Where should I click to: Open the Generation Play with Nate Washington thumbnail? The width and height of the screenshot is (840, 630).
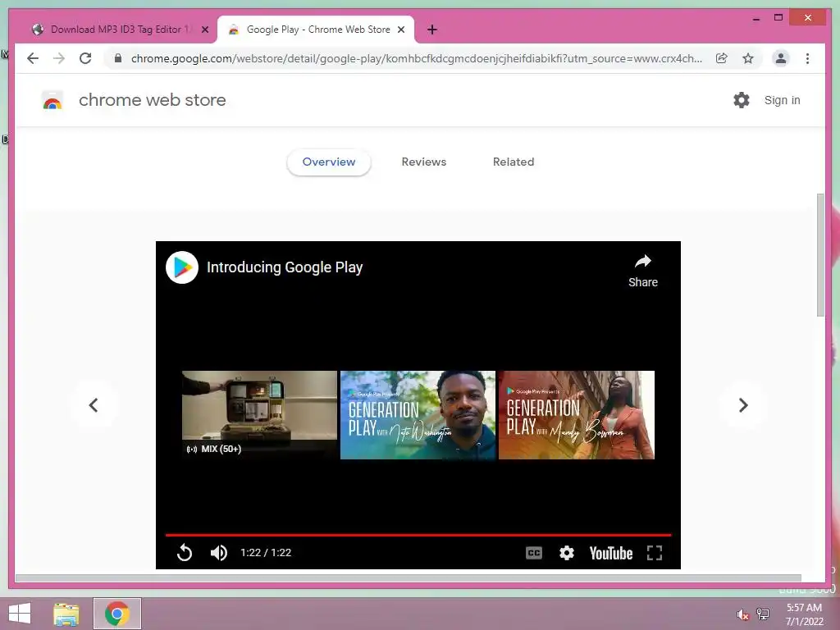[x=418, y=414]
